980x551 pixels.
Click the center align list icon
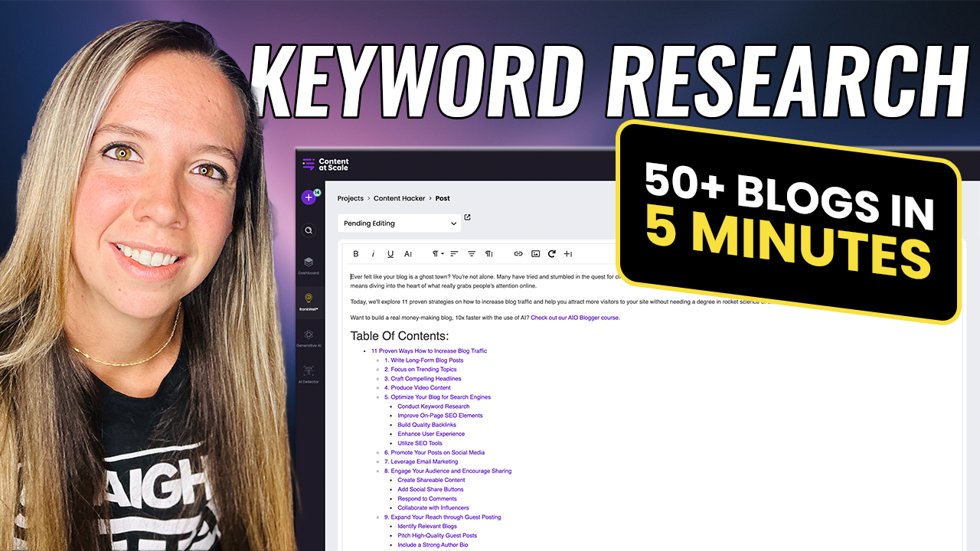(x=472, y=253)
